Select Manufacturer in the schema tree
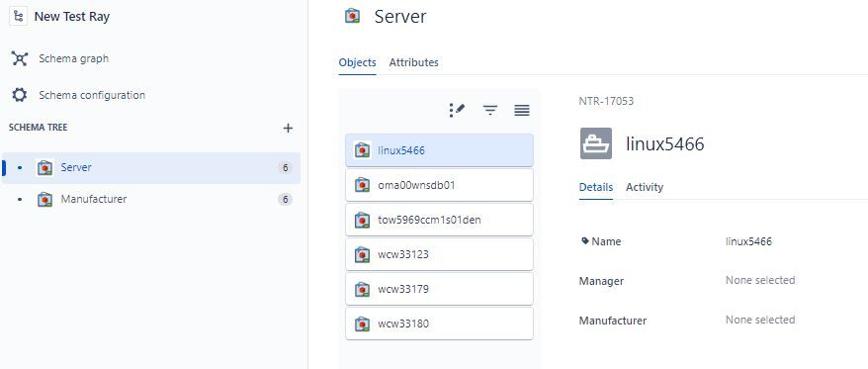The height and width of the screenshot is (369, 868). (150, 199)
